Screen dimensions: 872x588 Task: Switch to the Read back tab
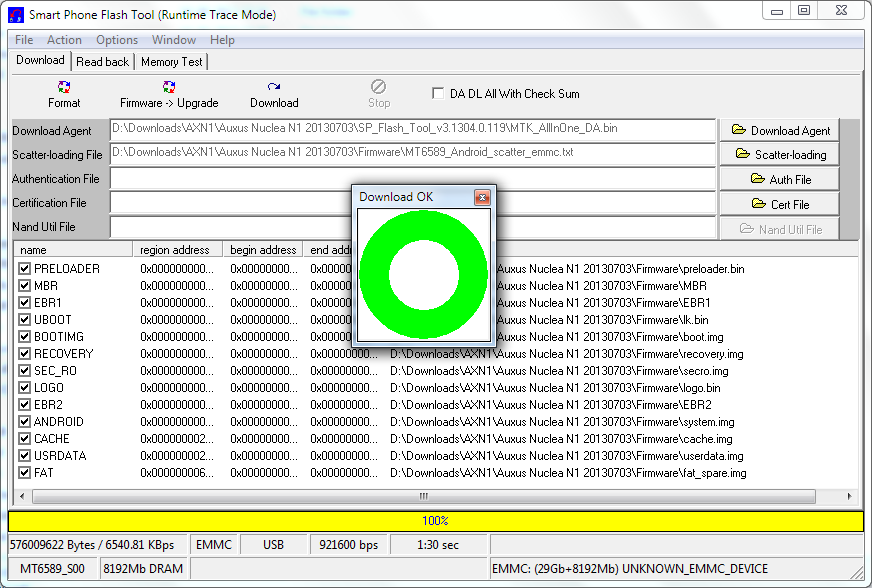point(102,62)
